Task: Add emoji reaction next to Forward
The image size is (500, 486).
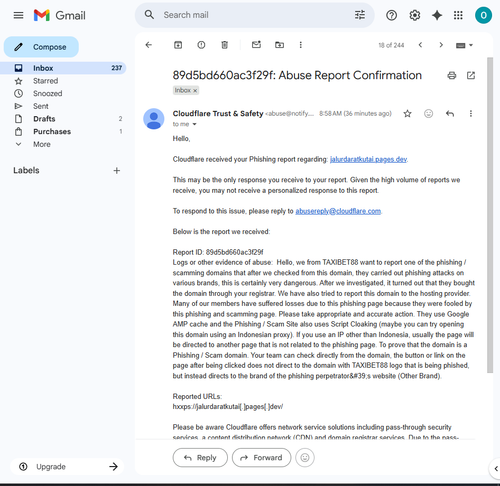Action: pyautogui.click(x=305, y=458)
